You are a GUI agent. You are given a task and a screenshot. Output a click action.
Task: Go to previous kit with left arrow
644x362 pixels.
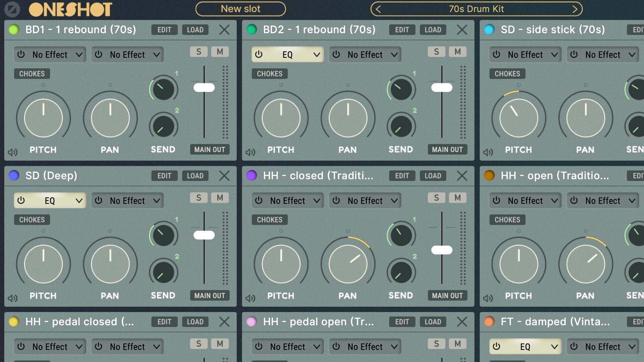(x=378, y=9)
